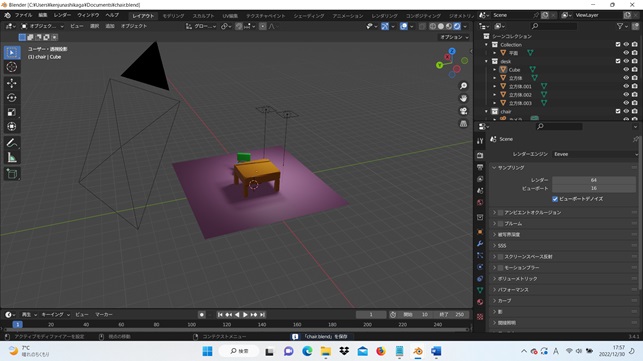Viewport: 643px width, 361px height.
Task: Open the オブジェクト mode dropdown
Action: pyautogui.click(x=42, y=26)
